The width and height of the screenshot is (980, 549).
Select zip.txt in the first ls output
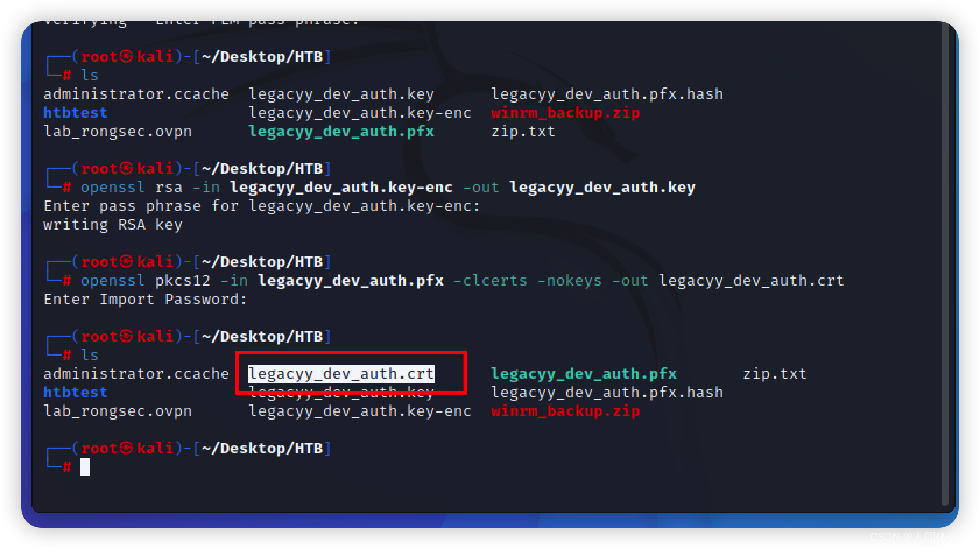(523, 132)
